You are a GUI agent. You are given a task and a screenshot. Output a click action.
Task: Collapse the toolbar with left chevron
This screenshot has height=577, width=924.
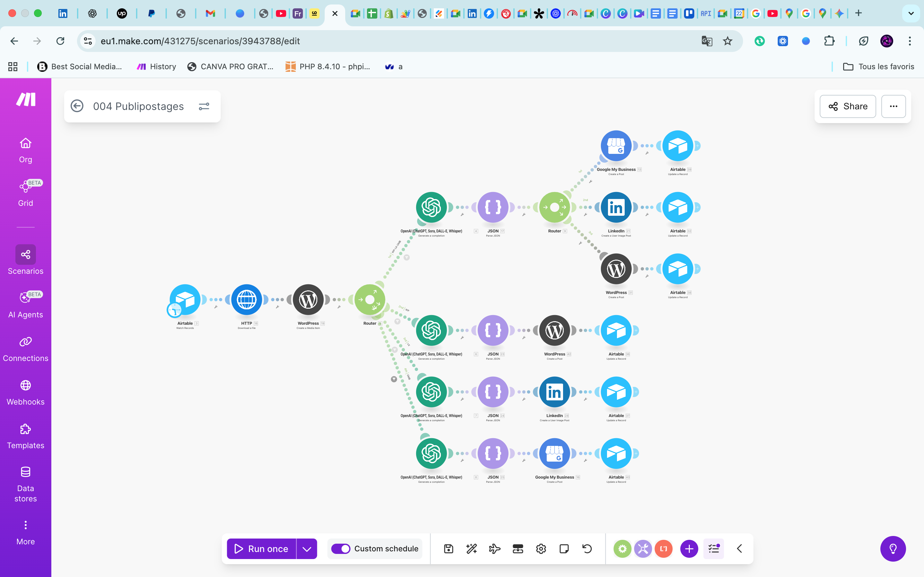(x=739, y=549)
